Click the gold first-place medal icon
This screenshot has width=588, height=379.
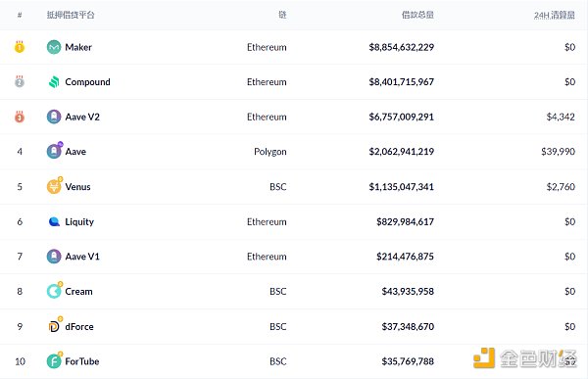tap(20, 47)
